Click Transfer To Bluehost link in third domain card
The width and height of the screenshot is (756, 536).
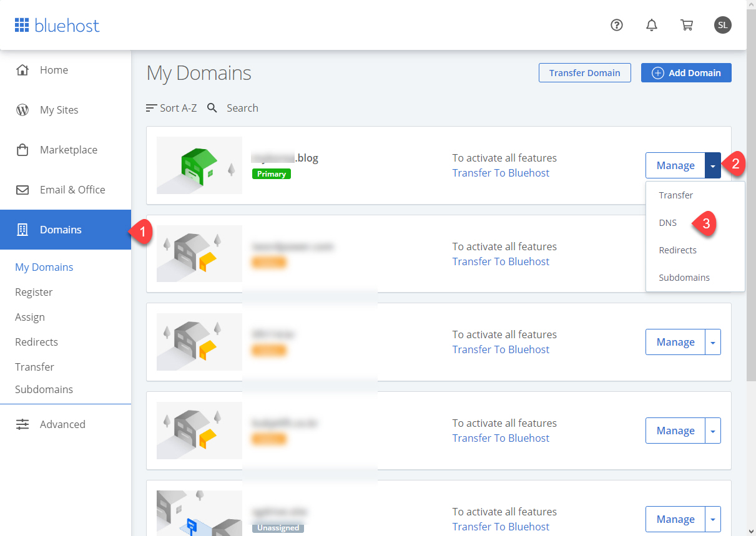[x=501, y=349]
